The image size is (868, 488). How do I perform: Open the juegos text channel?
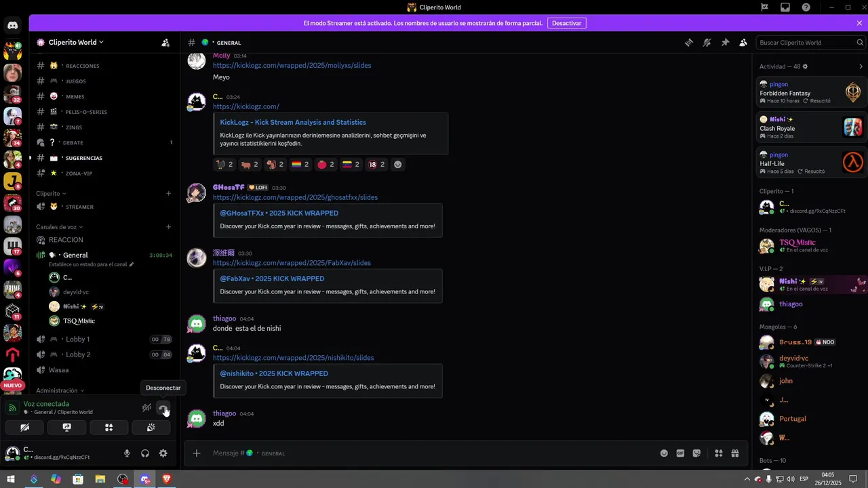coord(105,81)
